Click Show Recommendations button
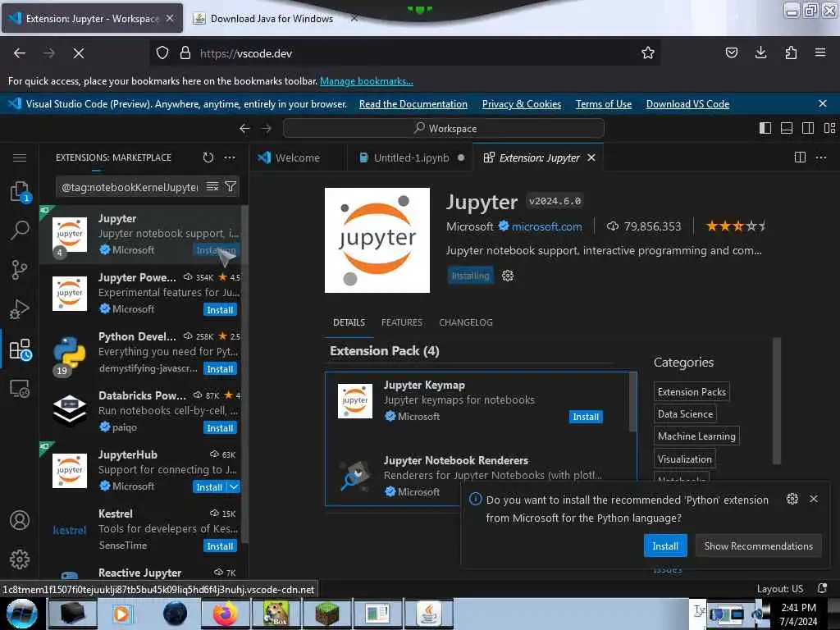The width and height of the screenshot is (840, 630). tap(758, 546)
